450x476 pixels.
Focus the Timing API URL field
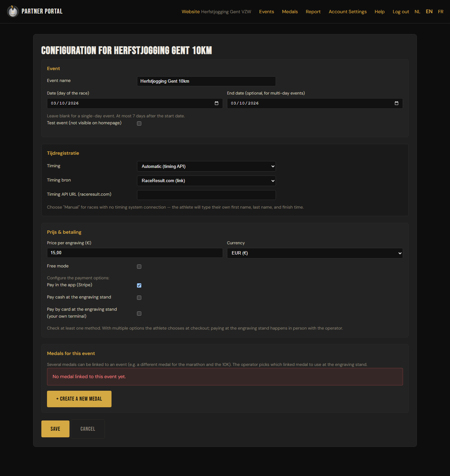pos(206,195)
